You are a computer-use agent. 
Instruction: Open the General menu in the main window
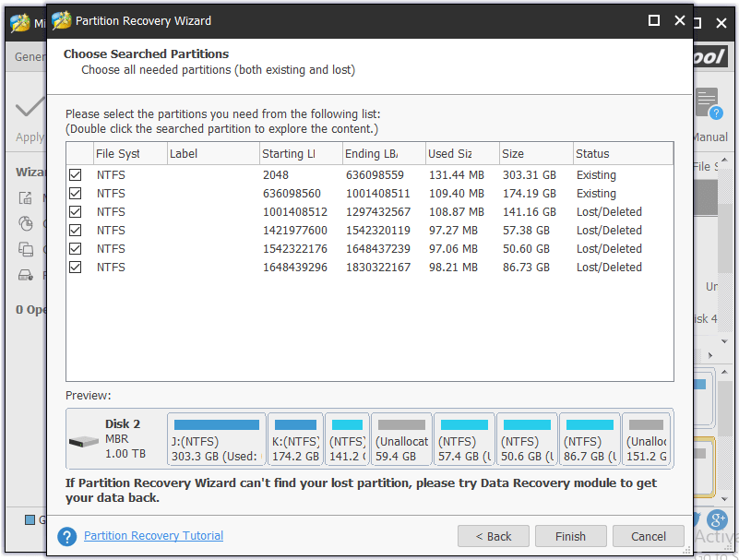pos(30,57)
